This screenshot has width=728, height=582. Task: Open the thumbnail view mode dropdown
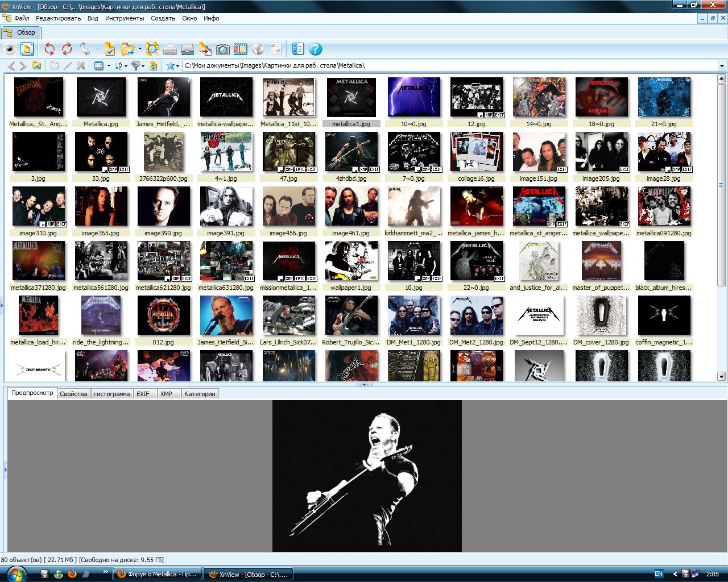(109, 66)
